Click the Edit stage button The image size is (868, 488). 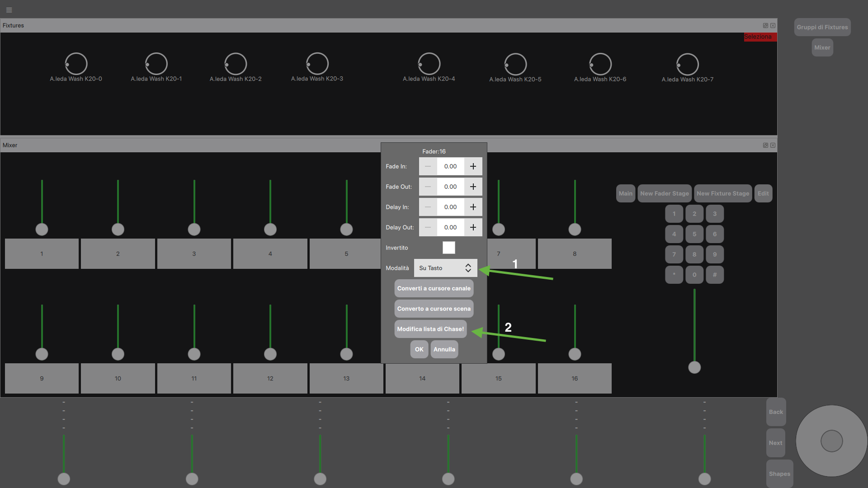point(763,193)
